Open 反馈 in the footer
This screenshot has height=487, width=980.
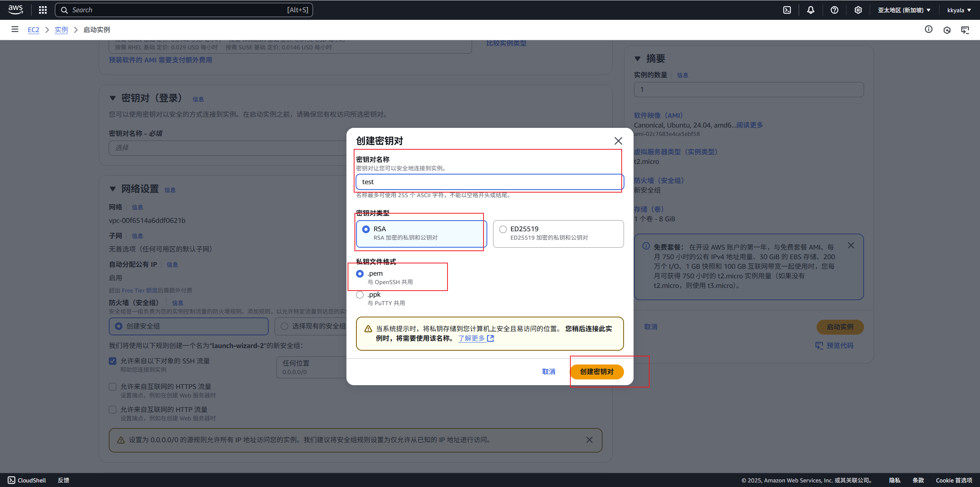click(x=64, y=480)
